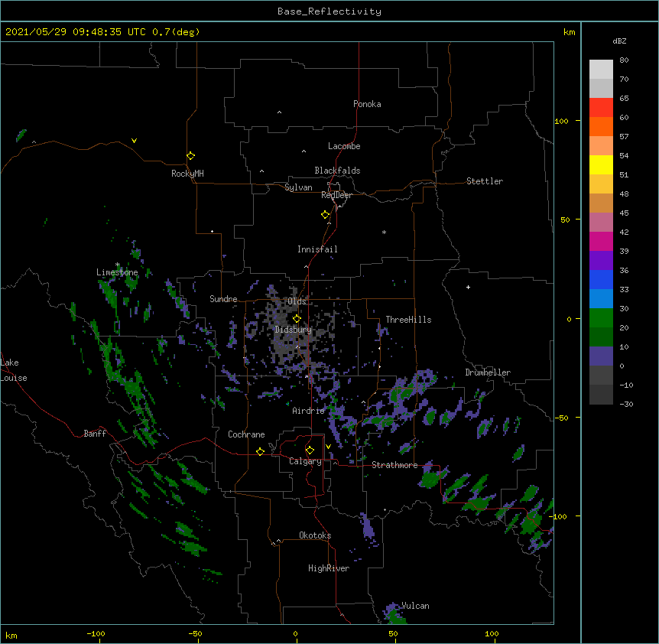Select the Didsbury label
This screenshot has height=644, width=659.
[294, 330]
